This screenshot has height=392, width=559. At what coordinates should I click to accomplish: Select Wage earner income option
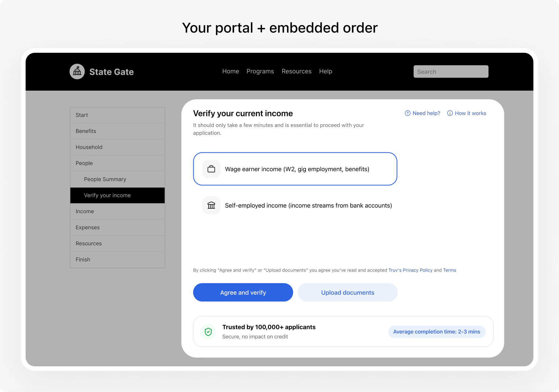click(295, 169)
